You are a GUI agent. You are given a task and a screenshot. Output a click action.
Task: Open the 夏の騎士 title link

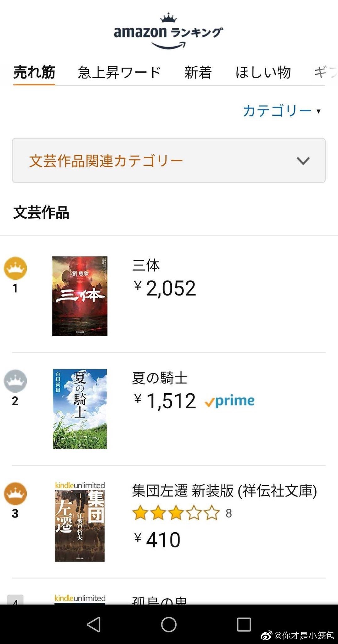(160, 378)
